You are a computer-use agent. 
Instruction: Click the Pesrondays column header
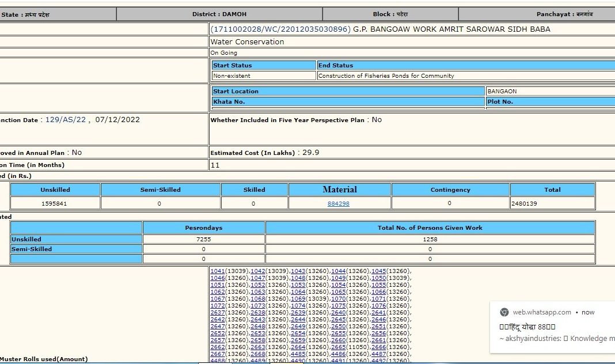click(x=204, y=227)
